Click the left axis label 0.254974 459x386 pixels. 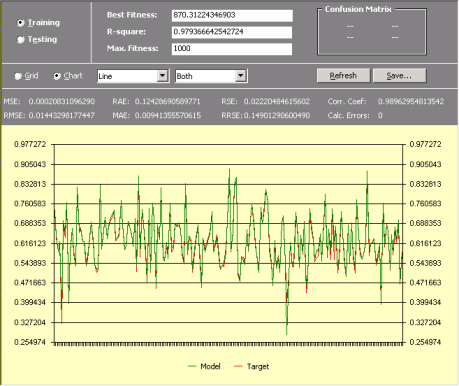30,342
